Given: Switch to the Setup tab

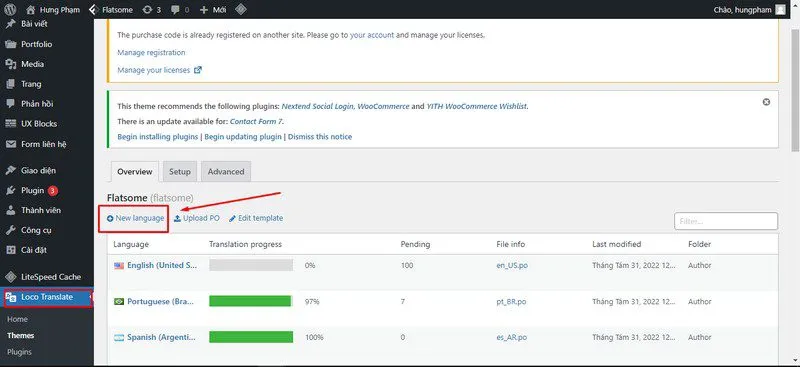Looking at the screenshot, I should pos(180,172).
